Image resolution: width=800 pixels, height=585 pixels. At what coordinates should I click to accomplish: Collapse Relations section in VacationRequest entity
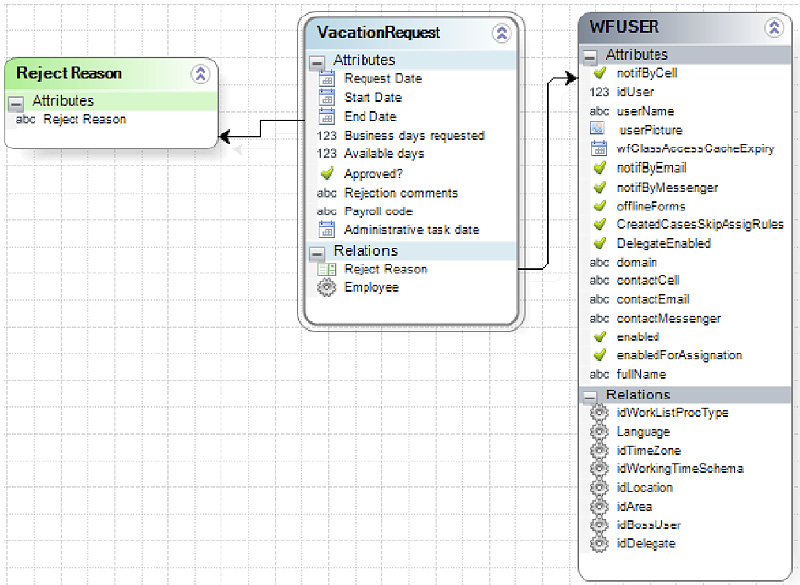pyautogui.click(x=317, y=253)
